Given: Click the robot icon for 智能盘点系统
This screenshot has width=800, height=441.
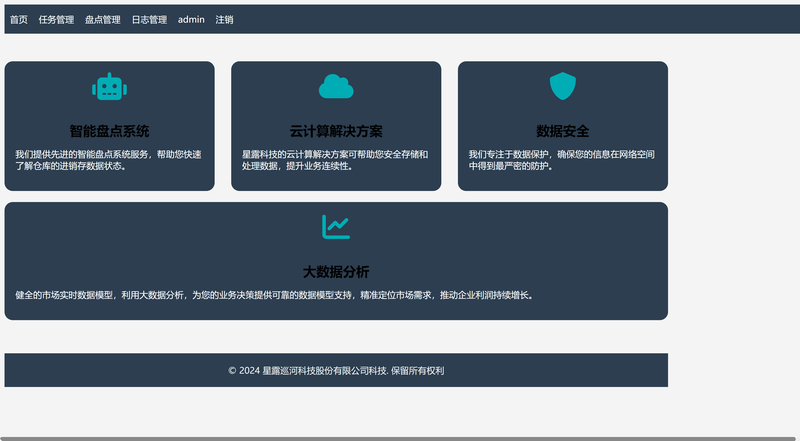Looking at the screenshot, I should click(109, 86).
